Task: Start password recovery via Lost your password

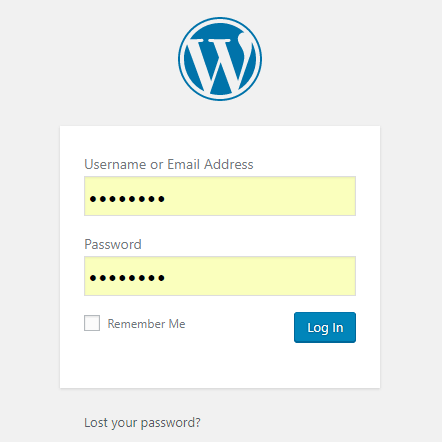Action: click(142, 423)
